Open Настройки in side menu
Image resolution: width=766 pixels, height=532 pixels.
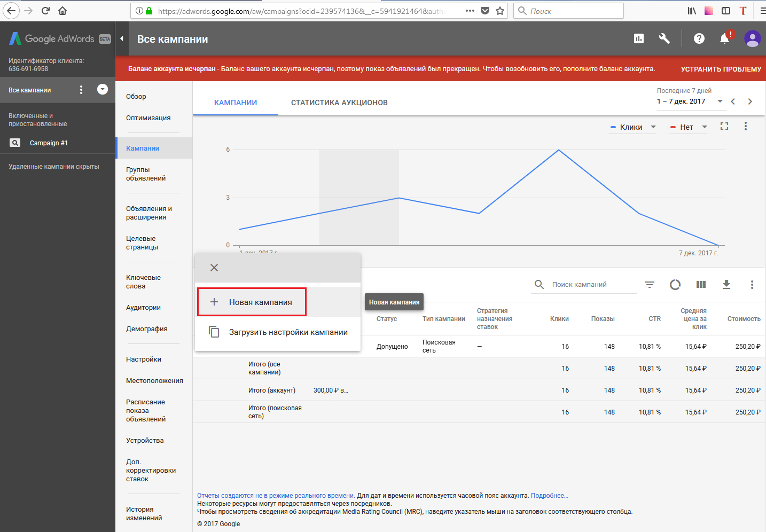tap(144, 359)
